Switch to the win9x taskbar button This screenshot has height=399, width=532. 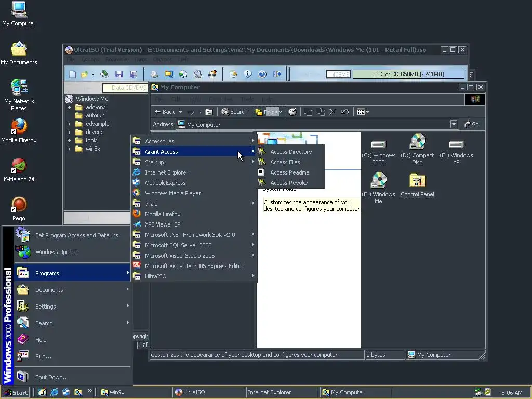pos(135,392)
